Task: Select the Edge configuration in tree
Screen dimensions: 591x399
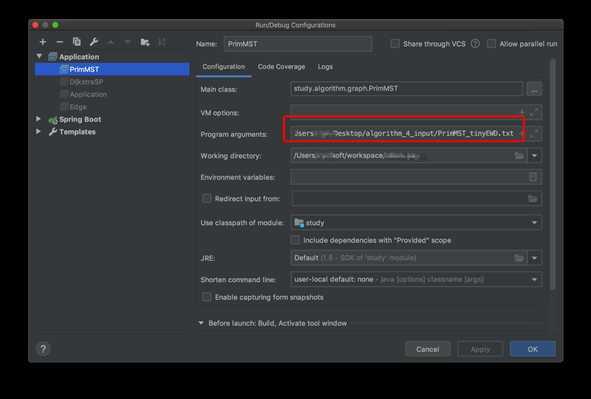Action: coord(78,107)
